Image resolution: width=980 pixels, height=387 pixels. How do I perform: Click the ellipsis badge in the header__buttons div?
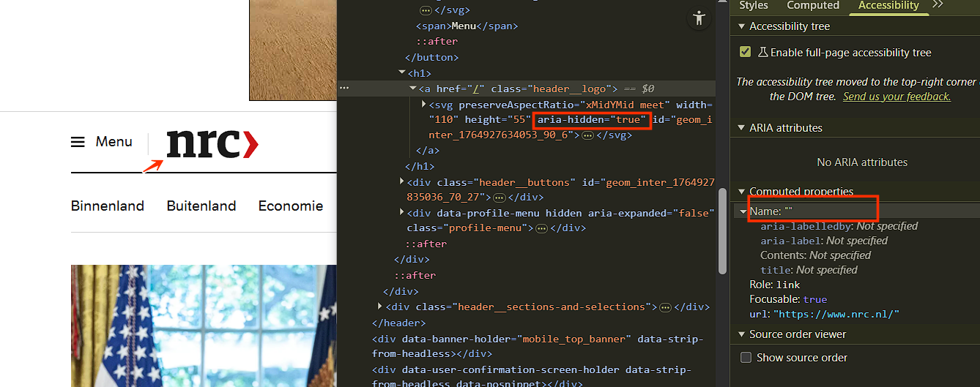(x=500, y=198)
